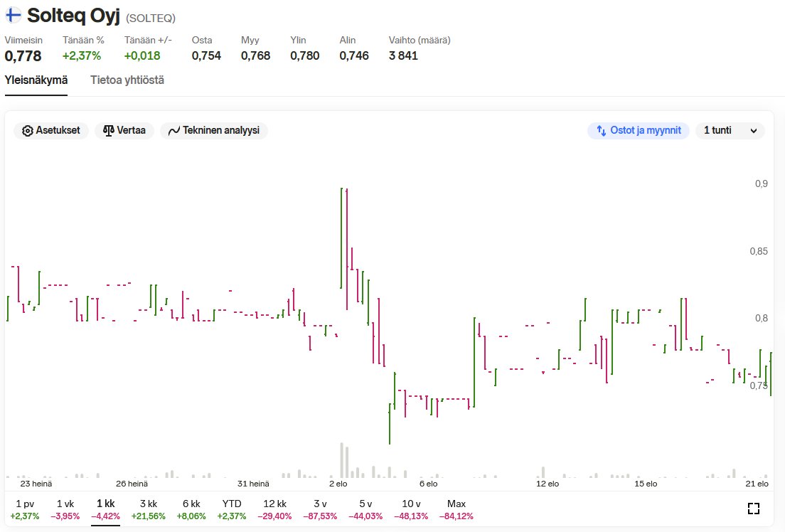Expand the 1 tunti interval dropdown
The image size is (785, 532).
pyautogui.click(x=730, y=131)
